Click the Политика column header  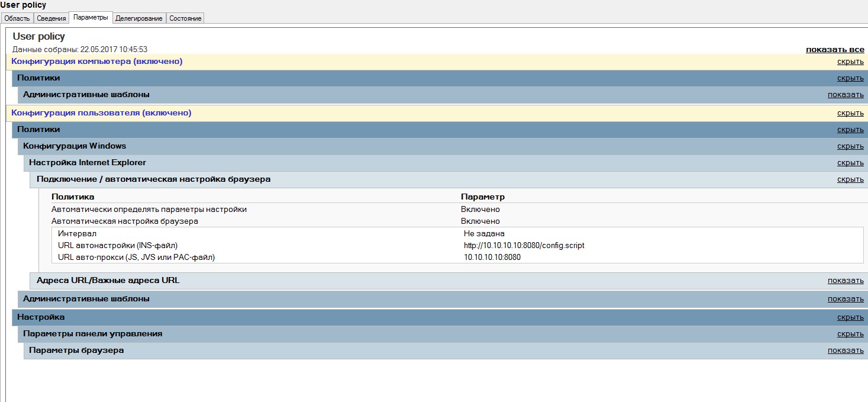tap(73, 197)
